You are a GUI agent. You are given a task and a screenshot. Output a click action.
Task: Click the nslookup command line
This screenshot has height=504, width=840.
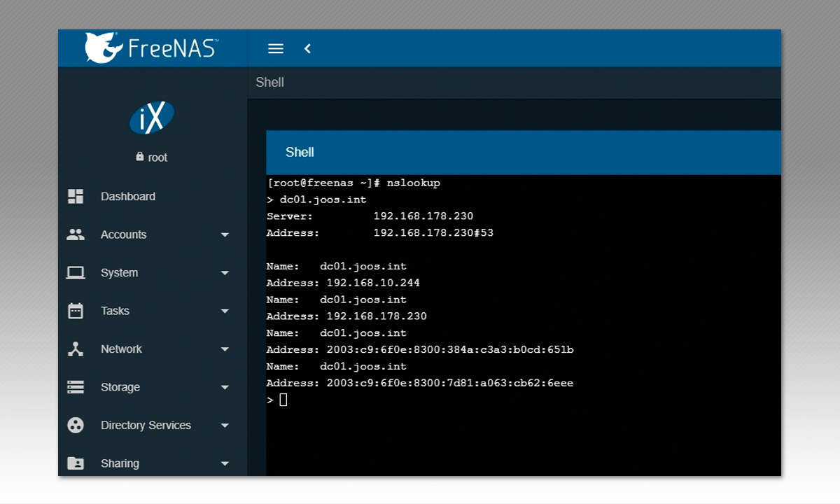(x=353, y=183)
